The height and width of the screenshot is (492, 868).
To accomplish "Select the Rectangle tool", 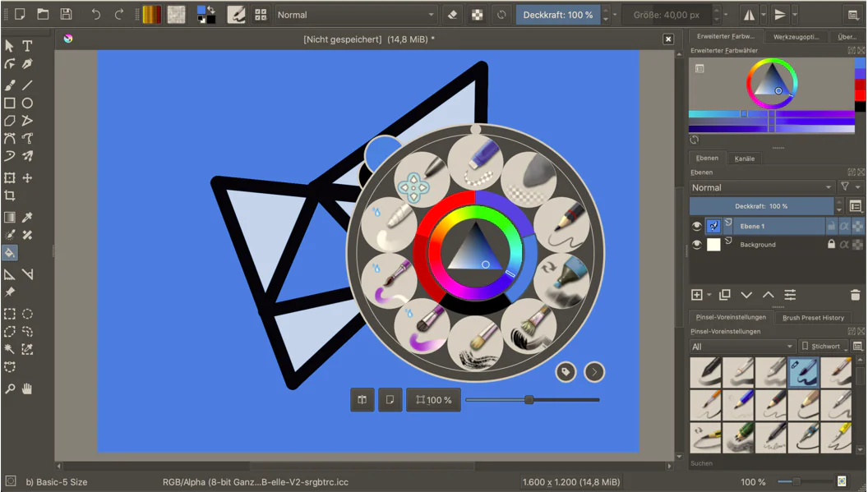I will (10, 103).
